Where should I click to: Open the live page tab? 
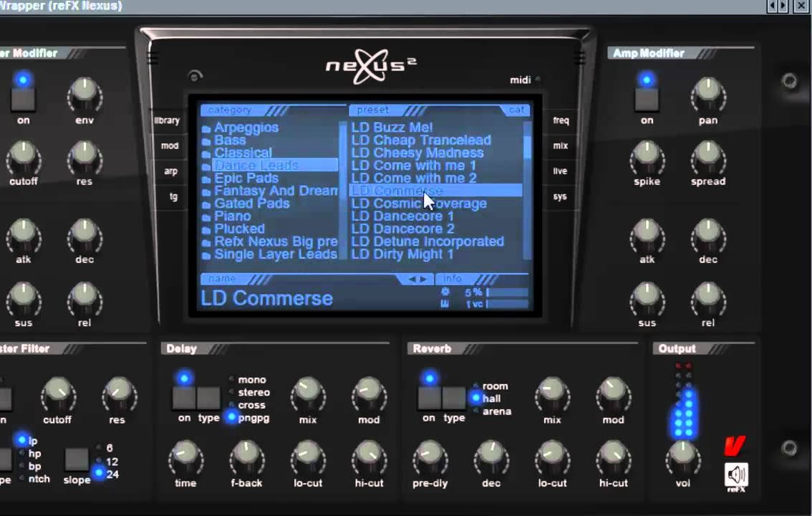click(560, 171)
